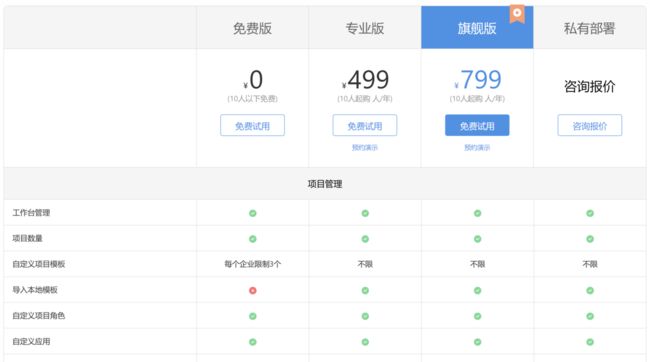Click green check for 项目数量 免费版
650x362 pixels.
[x=252, y=239]
